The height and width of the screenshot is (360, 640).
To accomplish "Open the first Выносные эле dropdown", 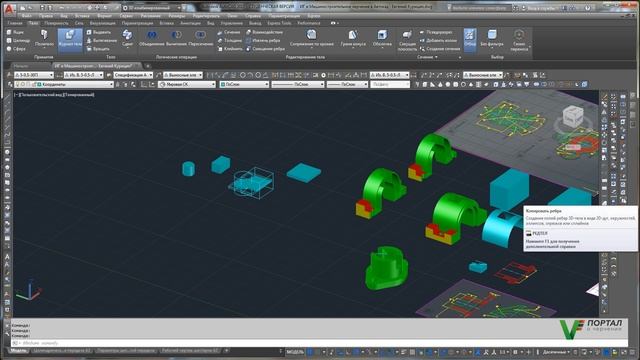I will (x=183, y=75).
